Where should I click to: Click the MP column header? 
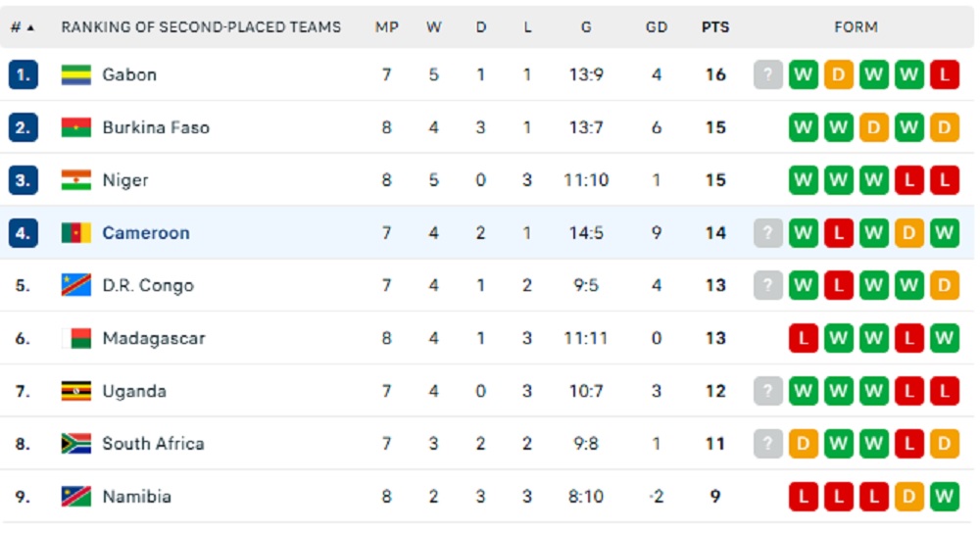point(387,27)
